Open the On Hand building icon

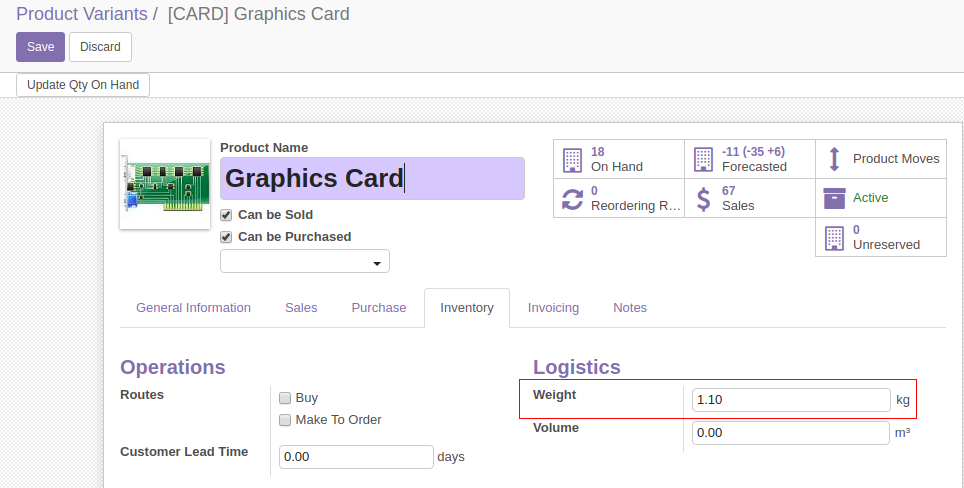pyautogui.click(x=572, y=159)
